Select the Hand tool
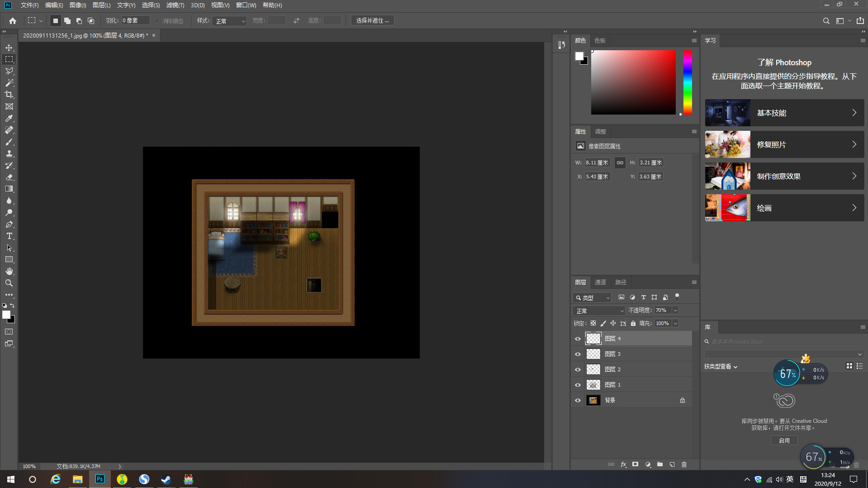This screenshot has width=868, height=488. tap(9, 271)
